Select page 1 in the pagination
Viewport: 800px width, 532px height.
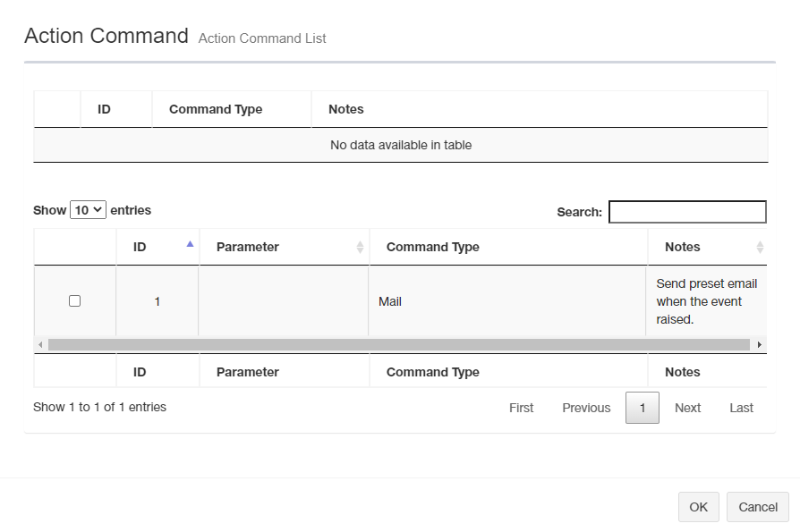642,408
